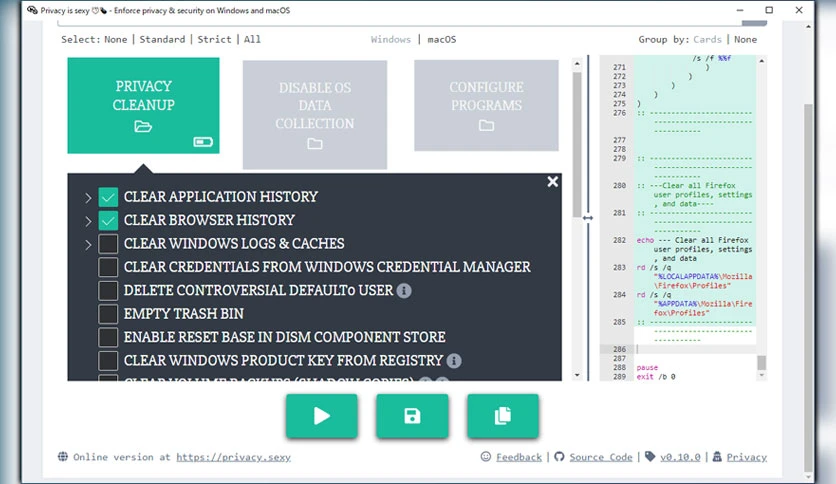The image size is (836, 484).
Task: Open the Source Code link
Action: pos(601,457)
